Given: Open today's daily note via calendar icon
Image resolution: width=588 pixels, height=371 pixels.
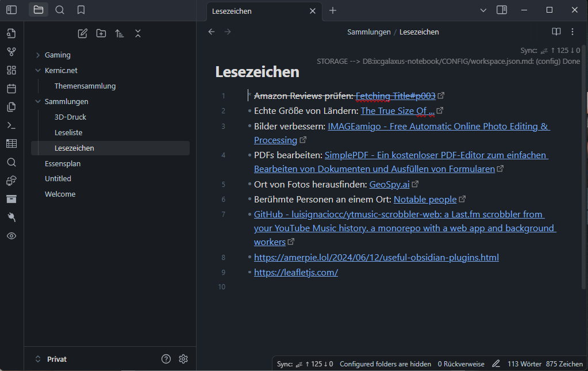Looking at the screenshot, I should [x=11, y=87].
